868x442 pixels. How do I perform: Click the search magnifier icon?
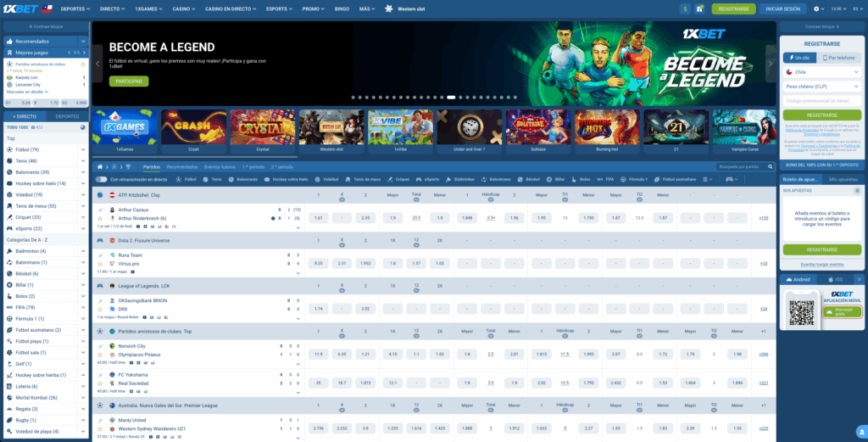pyautogui.click(x=770, y=167)
